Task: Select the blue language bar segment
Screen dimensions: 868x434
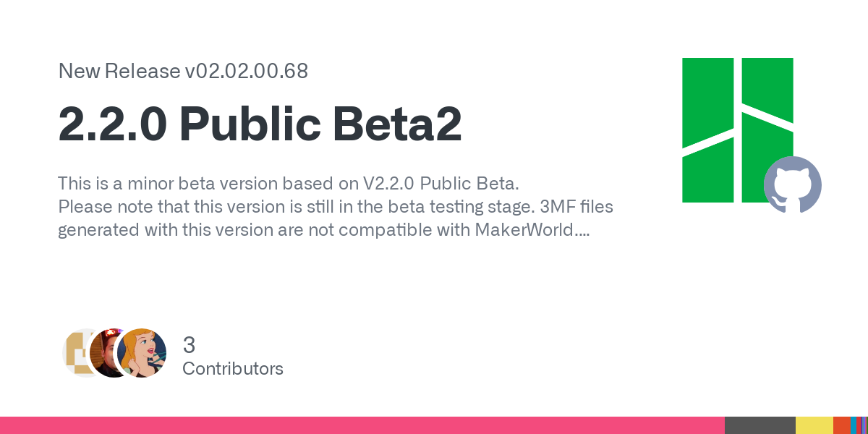Action: [854, 425]
